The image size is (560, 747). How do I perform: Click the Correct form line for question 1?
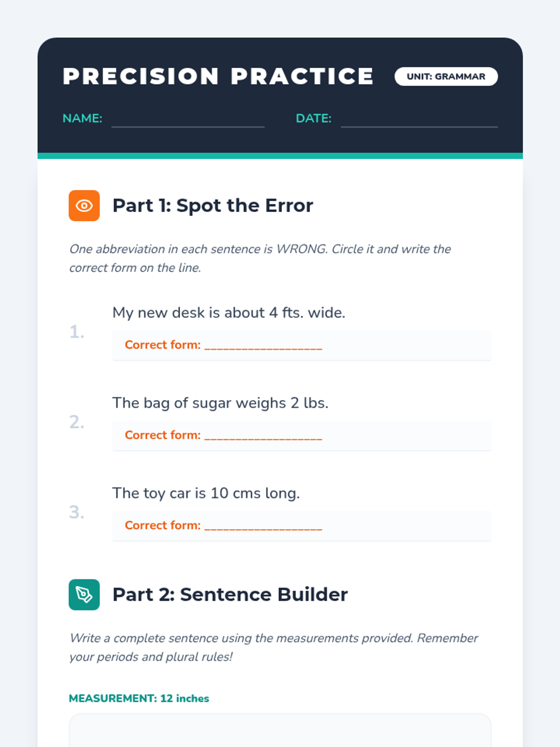point(301,345)
